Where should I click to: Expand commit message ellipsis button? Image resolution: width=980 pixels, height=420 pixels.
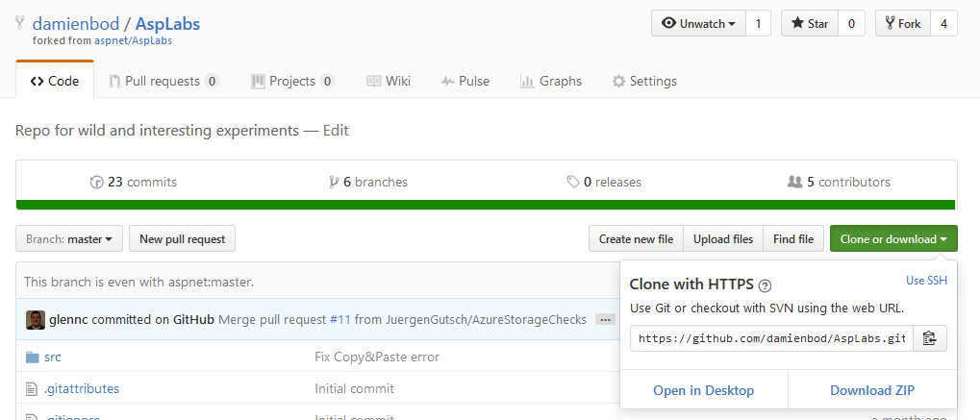604,319
